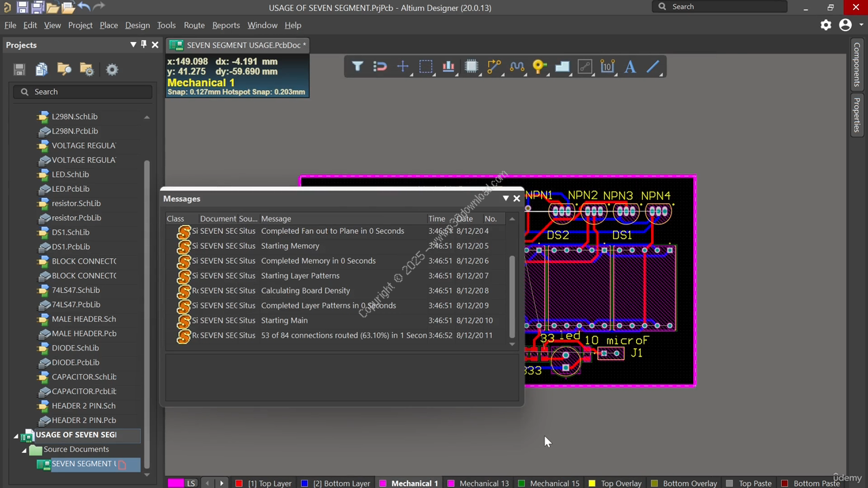Click the red Top Layer color swatch
Screen dimensions: 868x488
coord(239,483)
